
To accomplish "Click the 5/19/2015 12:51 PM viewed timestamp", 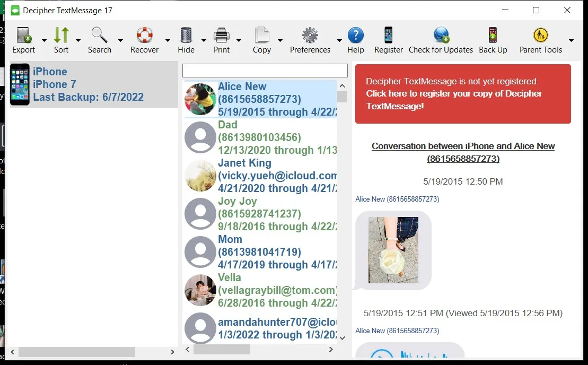I will 463,313.
